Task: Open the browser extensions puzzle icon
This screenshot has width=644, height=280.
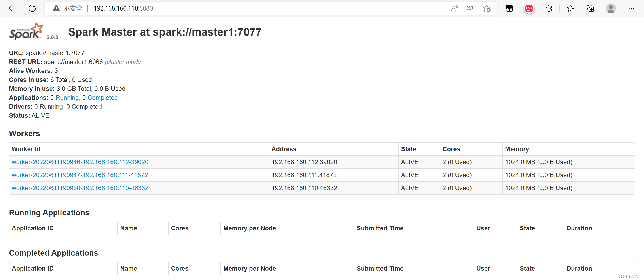Action: (x=549, y=8)
